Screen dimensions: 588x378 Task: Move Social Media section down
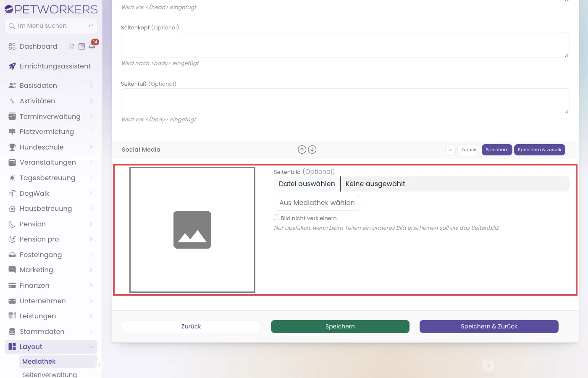click(312, 150)
